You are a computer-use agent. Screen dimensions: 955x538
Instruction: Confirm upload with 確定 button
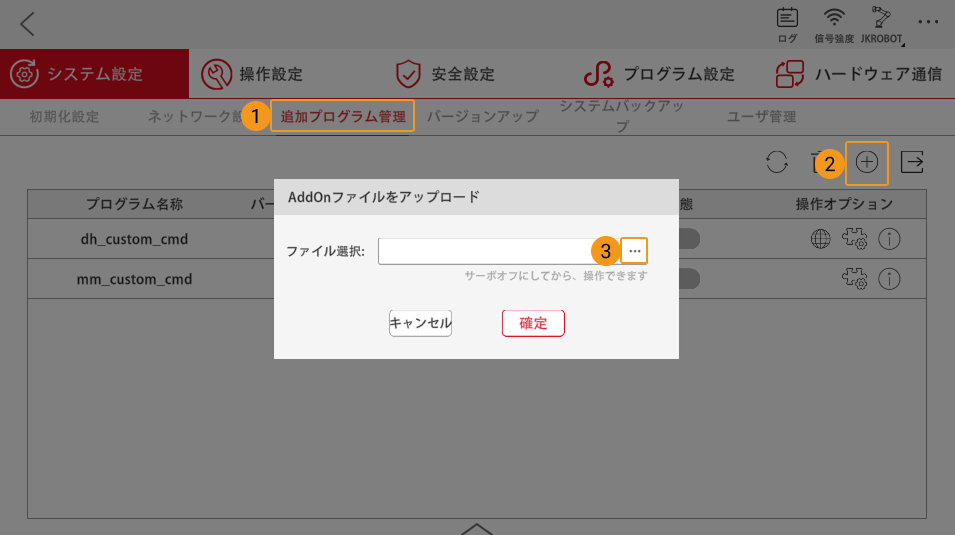533,323
